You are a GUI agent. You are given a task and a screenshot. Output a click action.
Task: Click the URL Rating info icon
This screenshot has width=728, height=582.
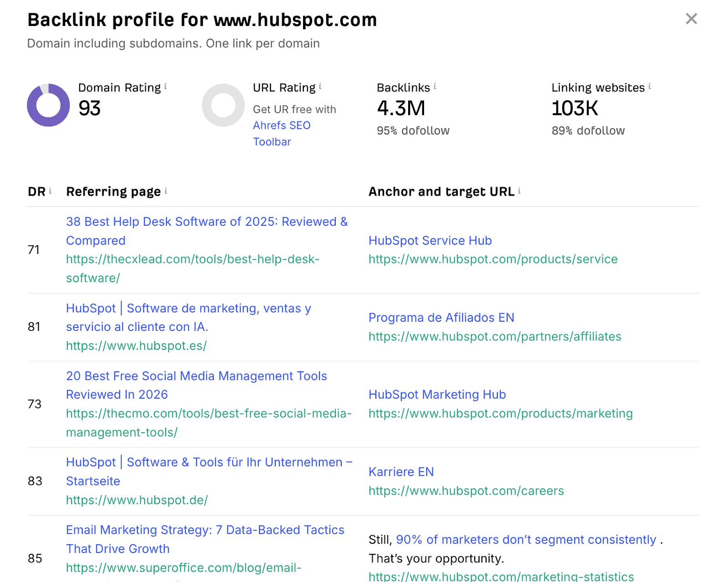point(320,86)
